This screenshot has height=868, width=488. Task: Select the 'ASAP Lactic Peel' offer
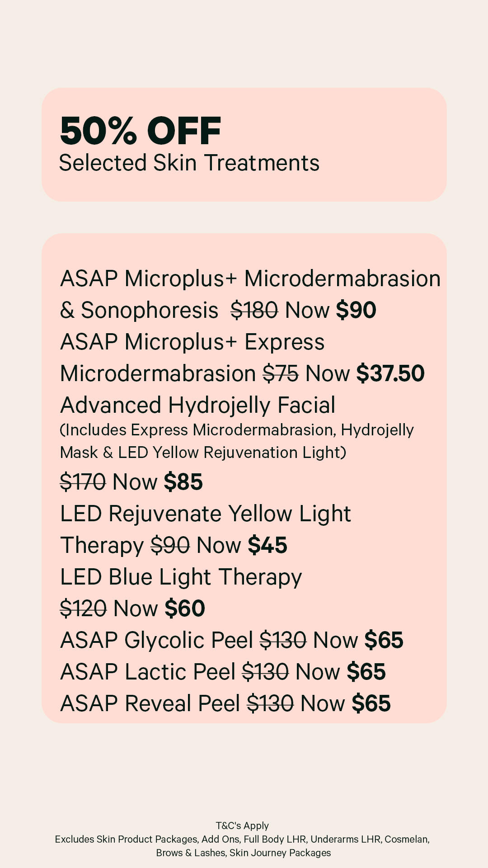pos(148,672)
